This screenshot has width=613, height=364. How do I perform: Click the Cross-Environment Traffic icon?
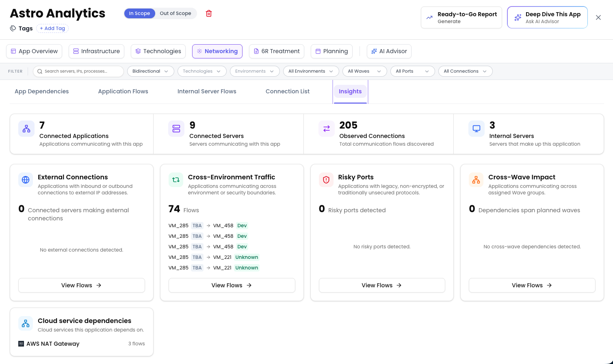[x=176, y=180]
